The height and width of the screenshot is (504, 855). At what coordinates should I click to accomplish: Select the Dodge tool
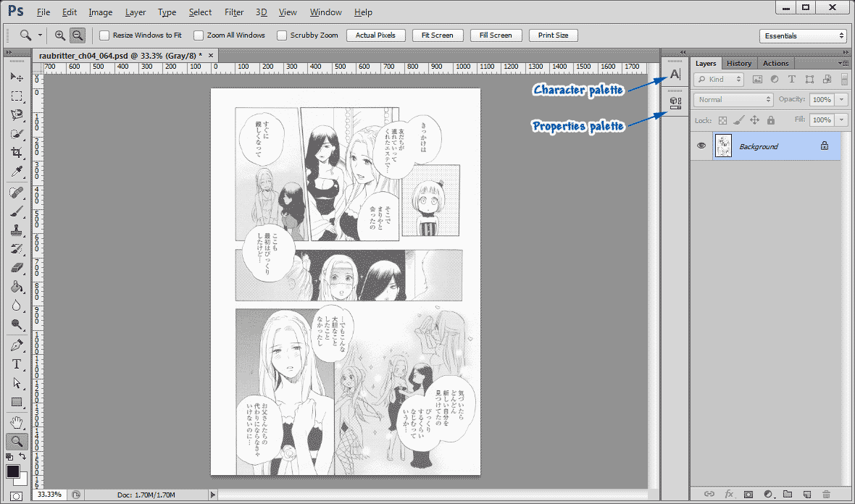click(17, 324)
